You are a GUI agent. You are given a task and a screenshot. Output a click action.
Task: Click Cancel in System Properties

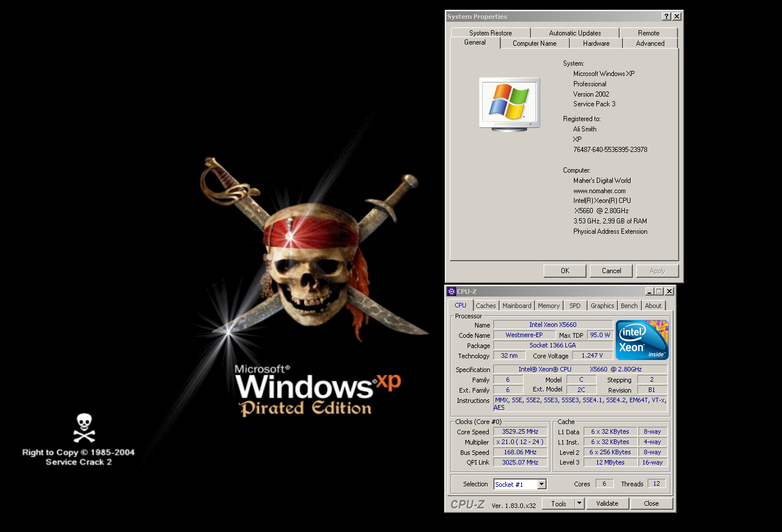pyautogui.click(x=612, y=271)
